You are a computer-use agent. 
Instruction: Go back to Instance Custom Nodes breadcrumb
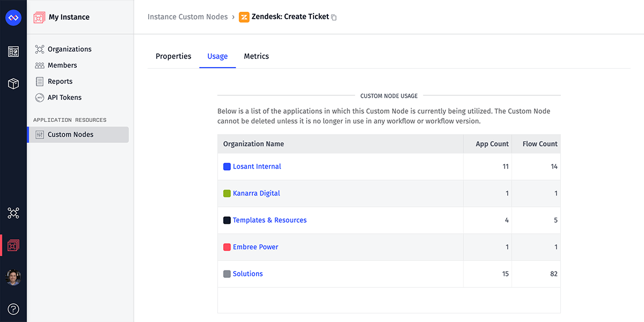(188, 17)
